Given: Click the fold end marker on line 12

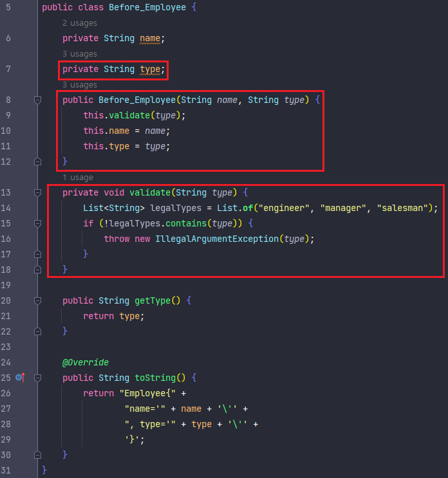Looking at the screenshot, I should (37, 161).
